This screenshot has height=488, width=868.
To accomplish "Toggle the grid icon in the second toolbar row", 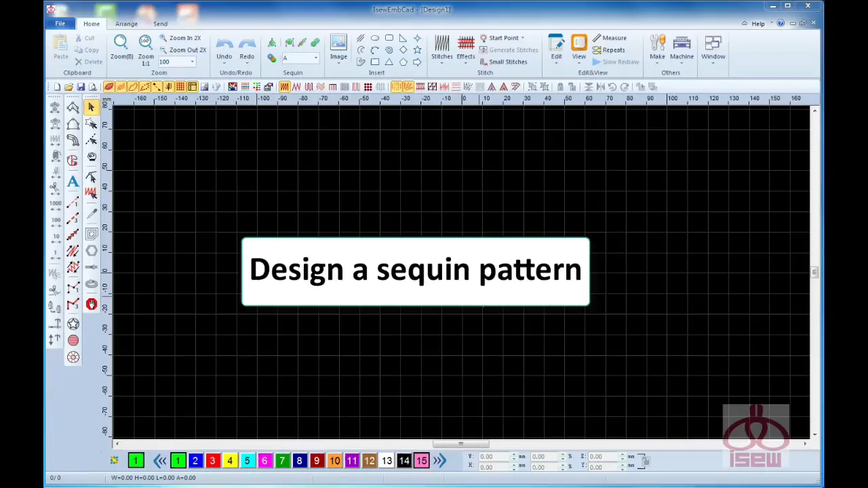I will pos(180,87).
